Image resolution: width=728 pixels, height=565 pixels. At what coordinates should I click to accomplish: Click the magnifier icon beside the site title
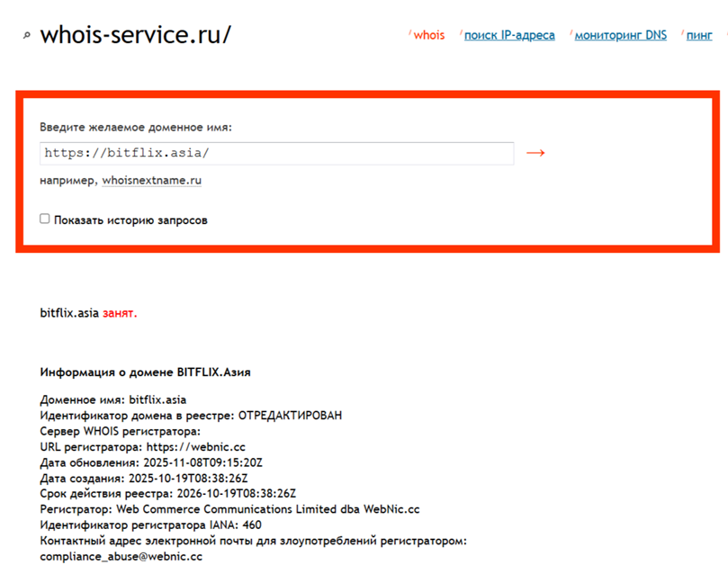[28, 36]
